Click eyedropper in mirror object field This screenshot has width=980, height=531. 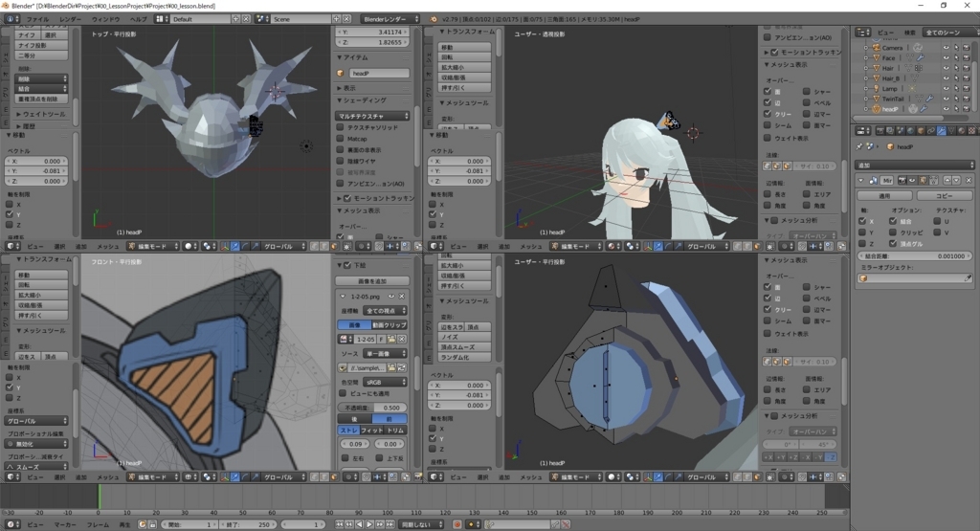pyautogui.click(x=968, y=278)
